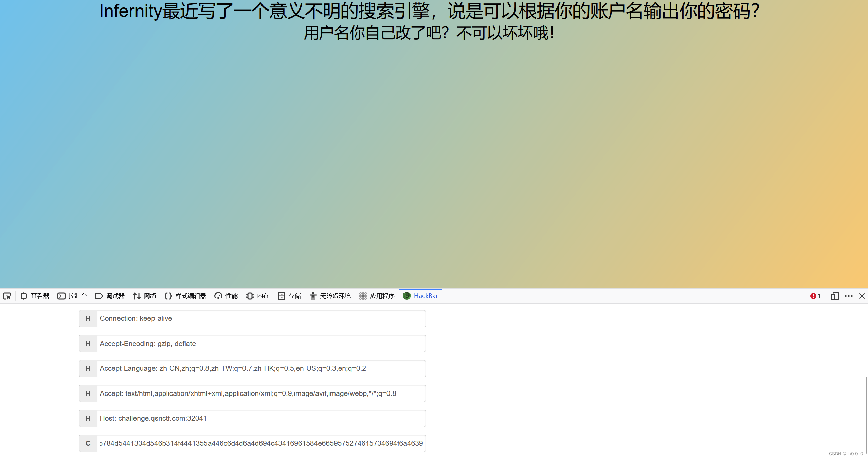
Task: Click the H label beside Accept-Encoding header
Action: click(88, 344)
